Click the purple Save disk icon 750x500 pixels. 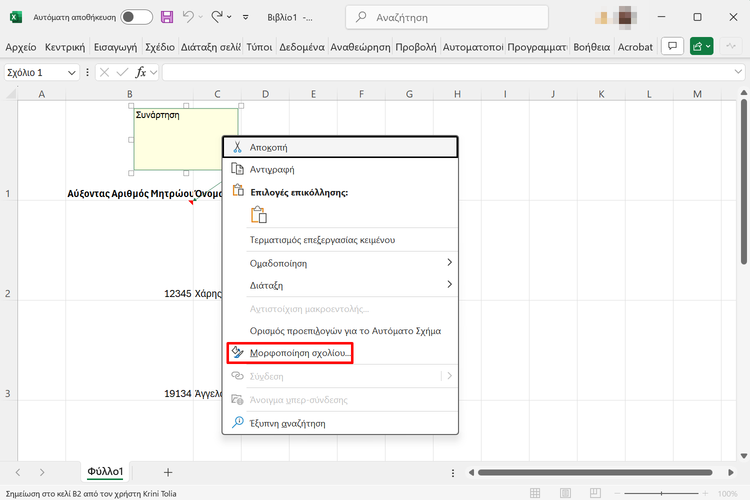167,17
